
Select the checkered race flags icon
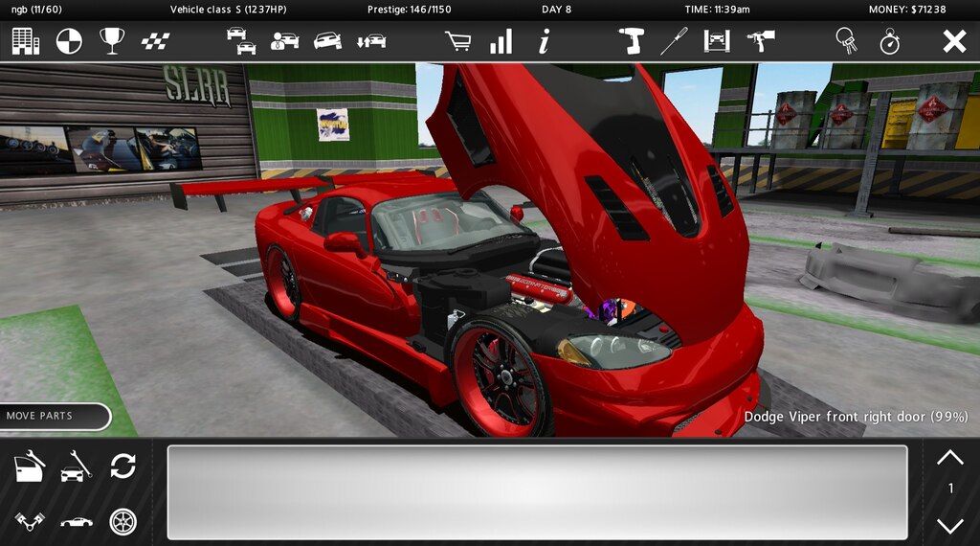point(155,42)
